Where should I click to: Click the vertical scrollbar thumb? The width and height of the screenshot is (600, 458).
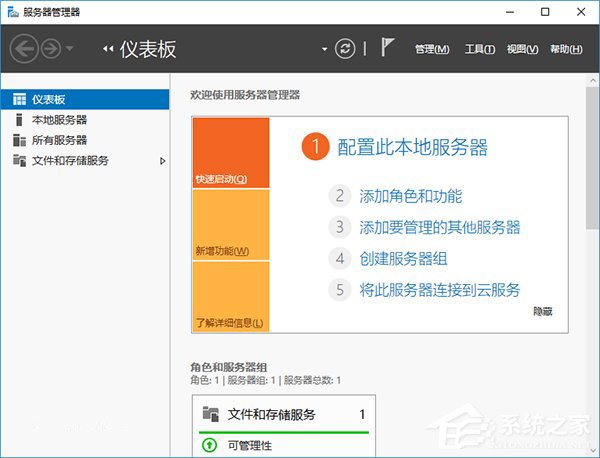point(592,158)
